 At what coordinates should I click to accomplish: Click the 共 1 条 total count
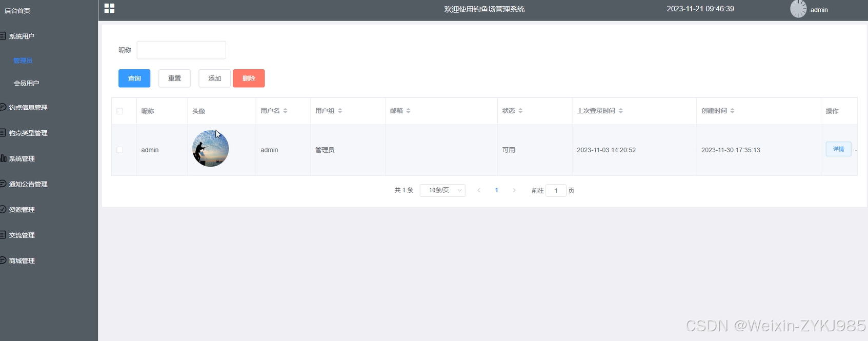403,190
